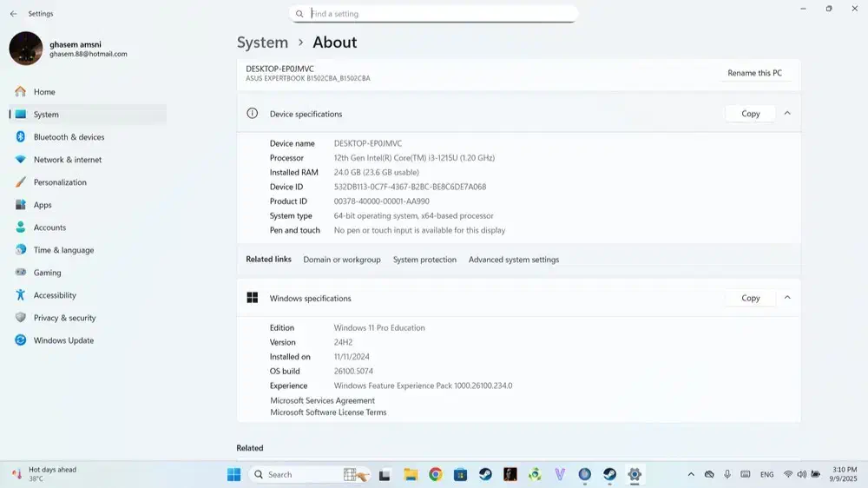Screen dimensions: 868x488
Task: Copy the Windows specifications
Action: click(750, 298)
